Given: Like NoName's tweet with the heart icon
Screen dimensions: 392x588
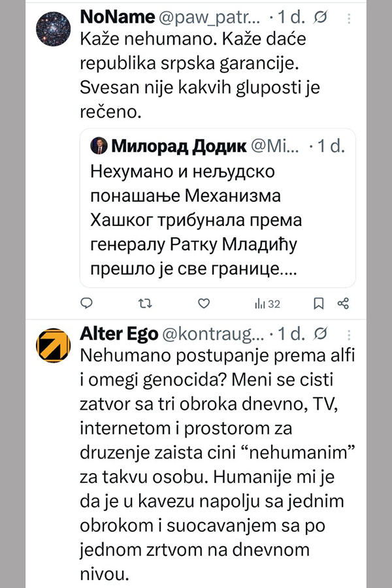Looking at the screenshot, I should pyautogui.click(x=204, y=303).
